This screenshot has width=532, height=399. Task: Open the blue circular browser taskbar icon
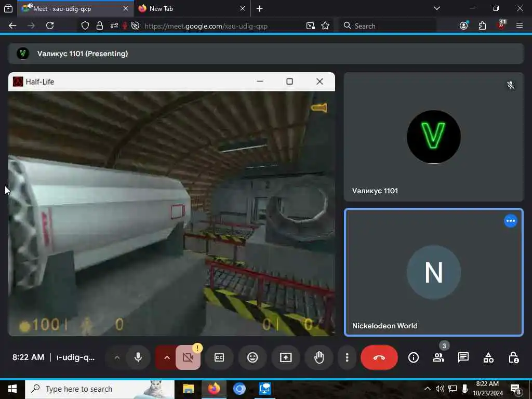click(239, 389)
